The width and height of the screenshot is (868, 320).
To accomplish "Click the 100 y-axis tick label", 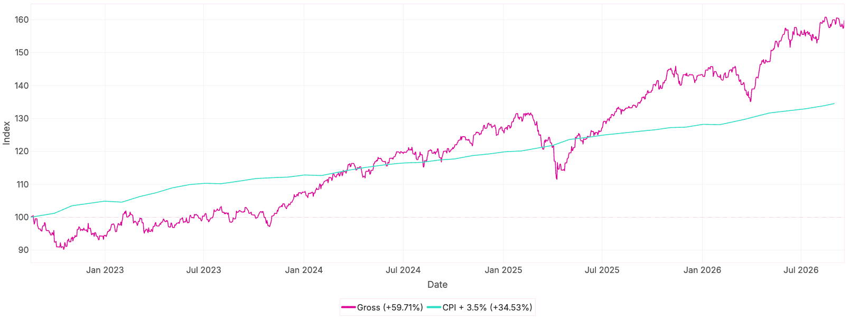I will [22, 218].
